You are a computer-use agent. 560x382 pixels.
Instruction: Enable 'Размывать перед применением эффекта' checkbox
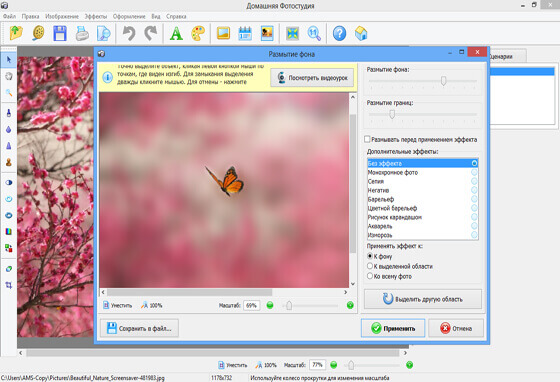(367, 139)
